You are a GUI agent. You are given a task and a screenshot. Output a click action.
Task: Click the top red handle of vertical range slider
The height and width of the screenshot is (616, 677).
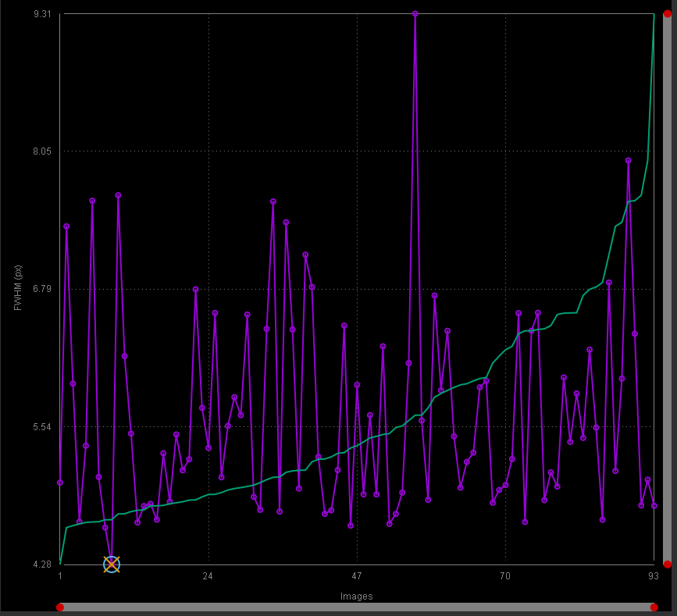coord(668,14)
